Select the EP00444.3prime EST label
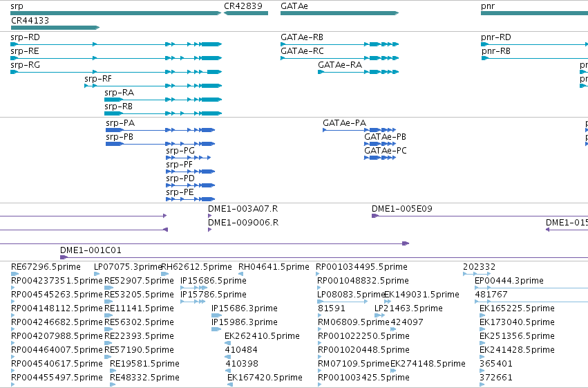The height and width of the screenshot is (388, 588). pos(509,281)
